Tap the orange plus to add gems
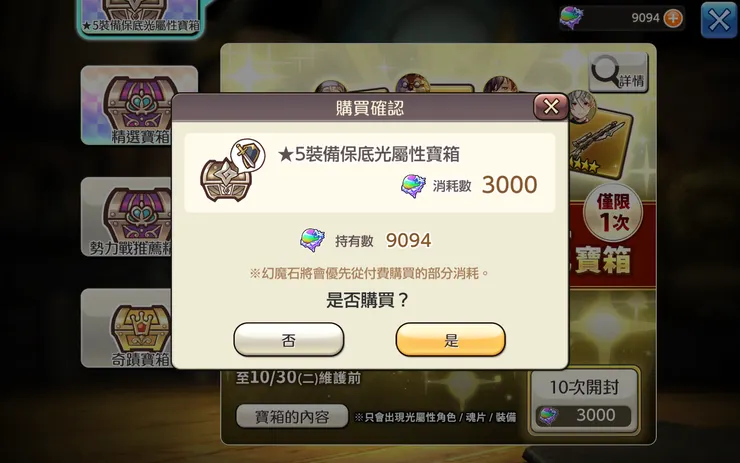Viewport: 740px width, 463px height. click(x=673, y=18)
